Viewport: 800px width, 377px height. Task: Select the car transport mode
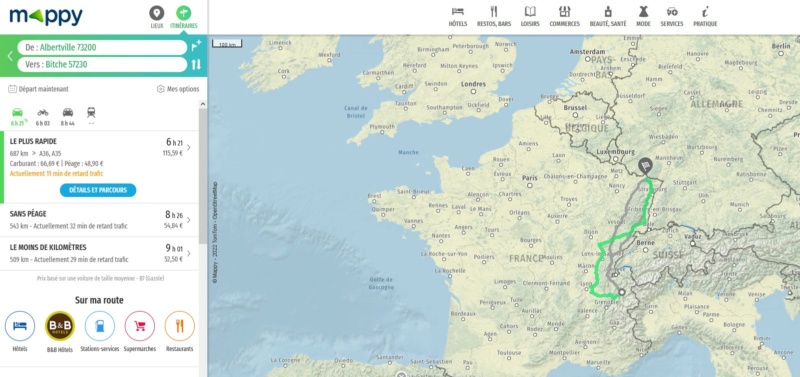[17, 116]
